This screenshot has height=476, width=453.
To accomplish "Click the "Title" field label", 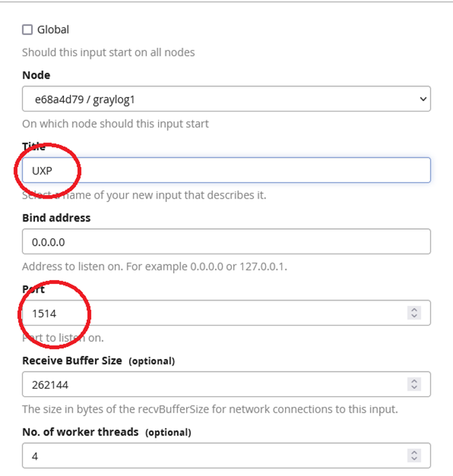I will pos(35,146).
